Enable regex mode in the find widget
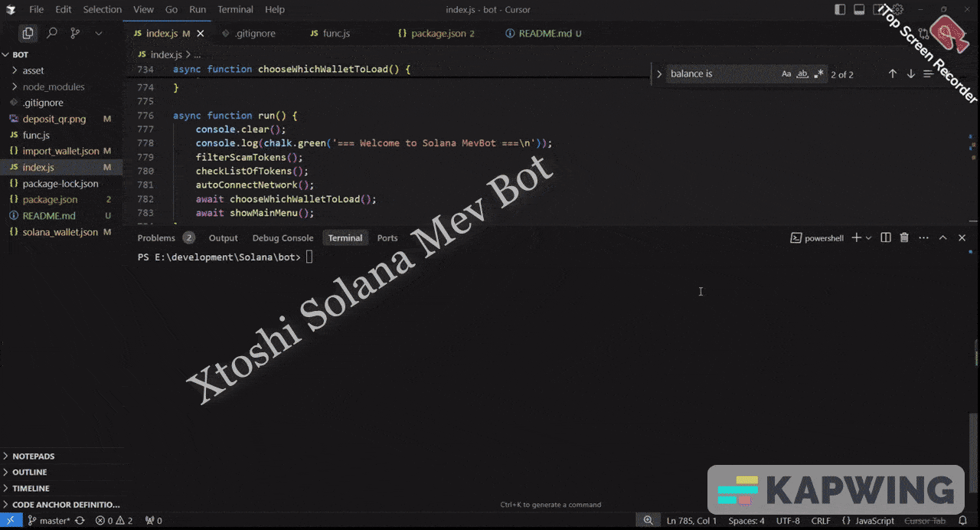Viewport: 980px width, 530px height. pos(818,74)
